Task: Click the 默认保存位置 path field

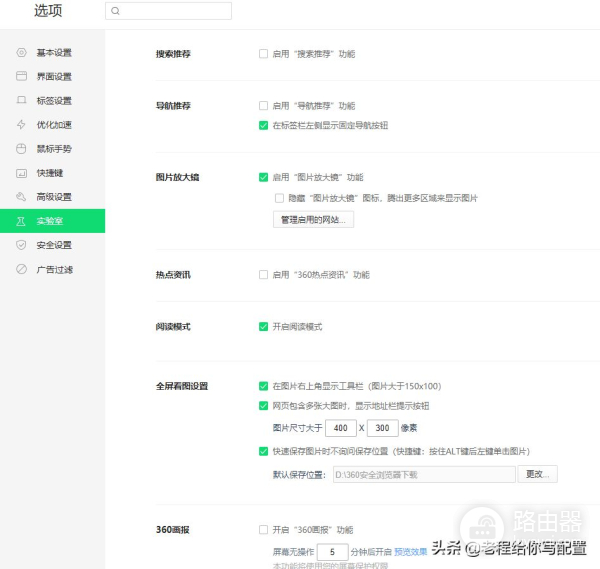Action: point(424,474)
